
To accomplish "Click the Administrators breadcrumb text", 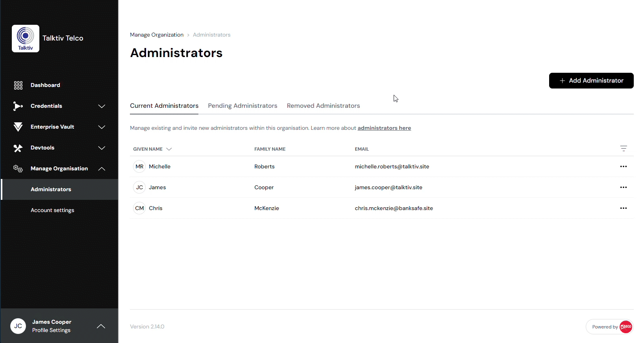I will [x=211, y=35].
